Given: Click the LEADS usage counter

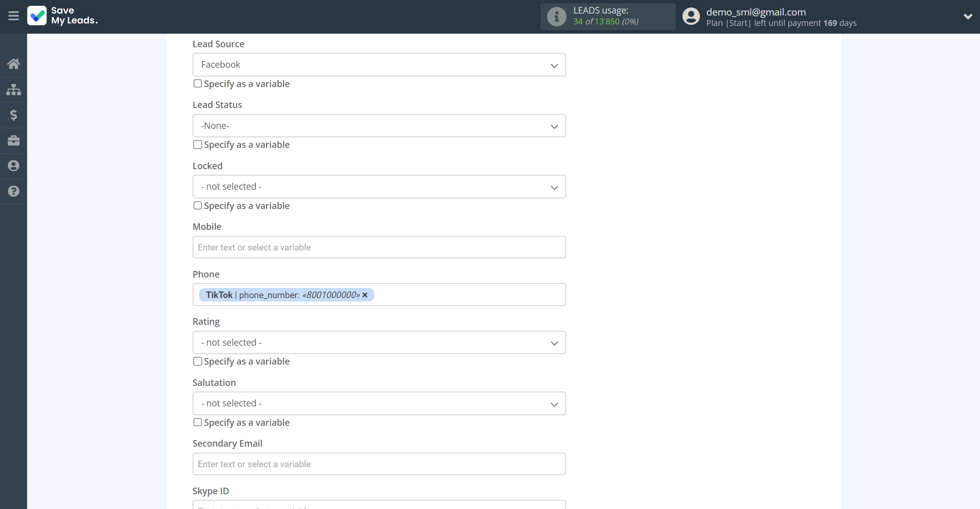Looking at the screenshot, I should [608, 16].
